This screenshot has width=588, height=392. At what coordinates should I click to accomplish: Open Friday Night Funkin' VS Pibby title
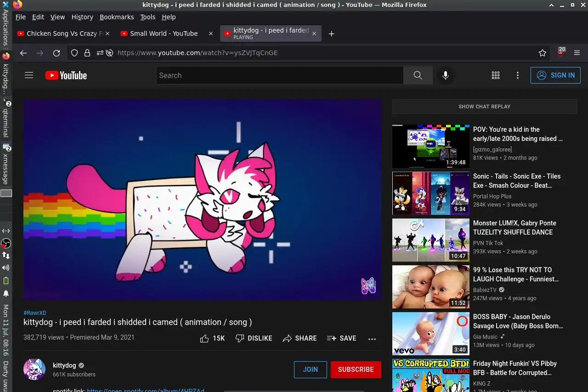point(515,368)
